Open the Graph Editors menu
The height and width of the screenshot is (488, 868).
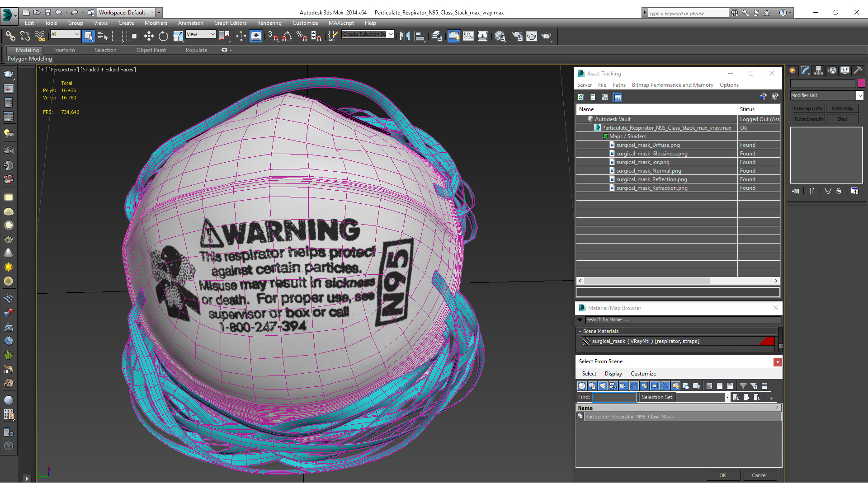click(x=230, y=23)
